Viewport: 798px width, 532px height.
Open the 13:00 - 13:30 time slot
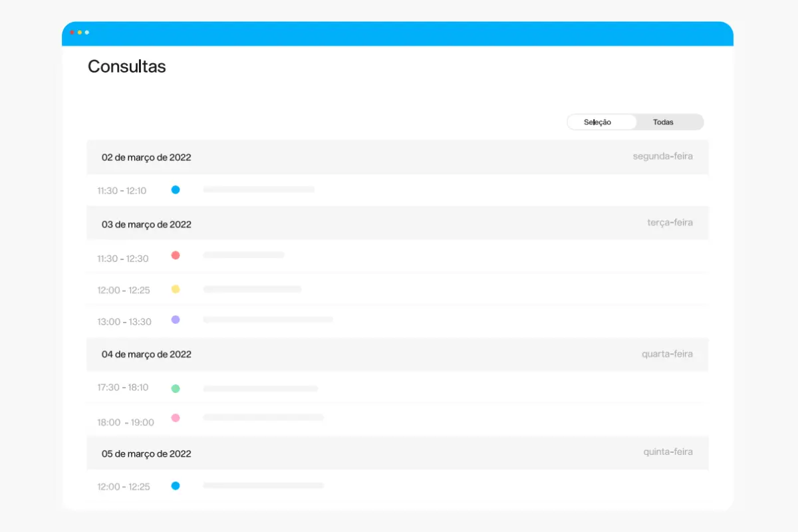click(124, 322)
